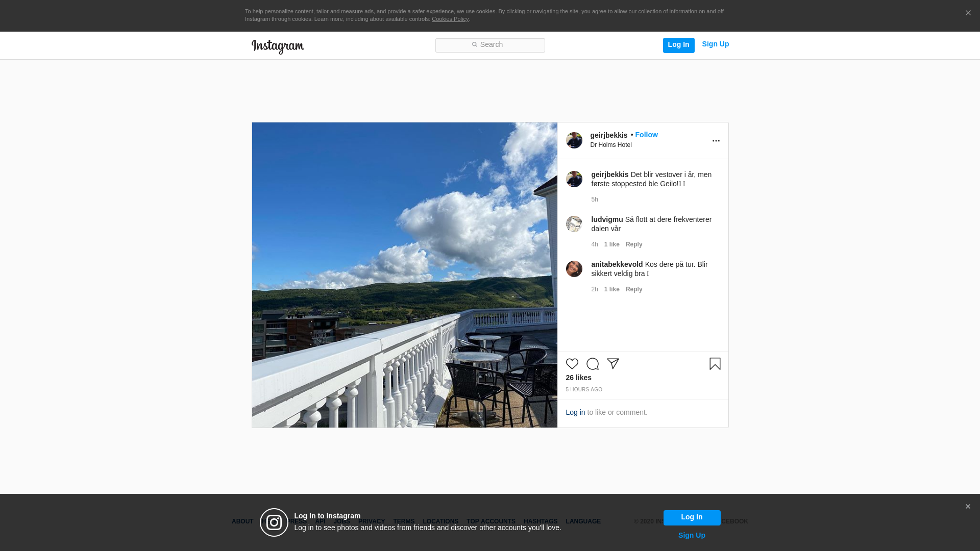
Task: Click the 5 HOURS AGO timestamp
Action: point(583,390)
